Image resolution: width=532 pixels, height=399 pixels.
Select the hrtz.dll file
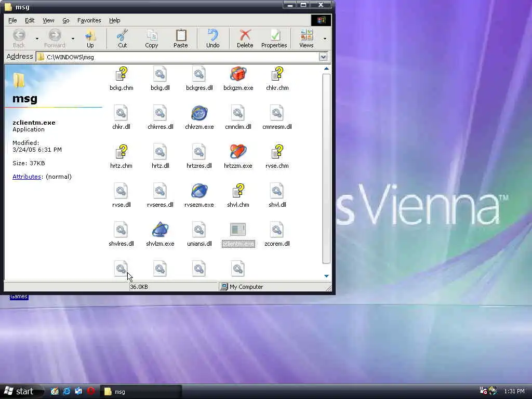pyautogui.click(x=160, y=157)
